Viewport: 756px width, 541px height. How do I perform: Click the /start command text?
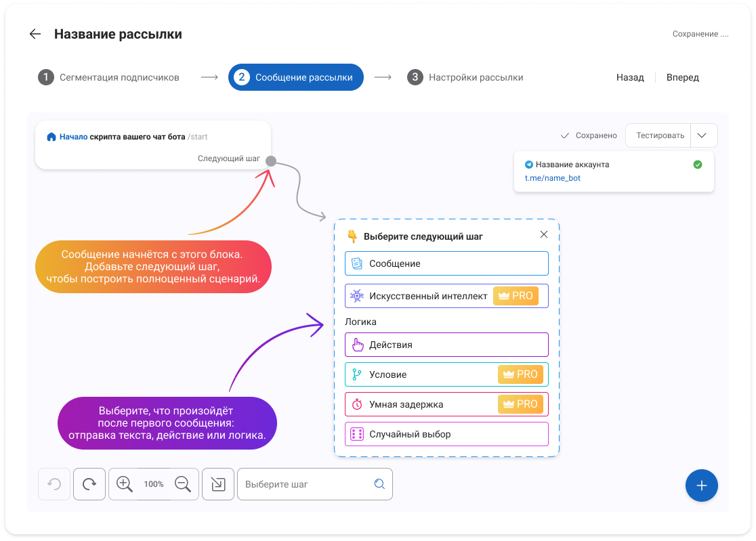pos(198,137)
